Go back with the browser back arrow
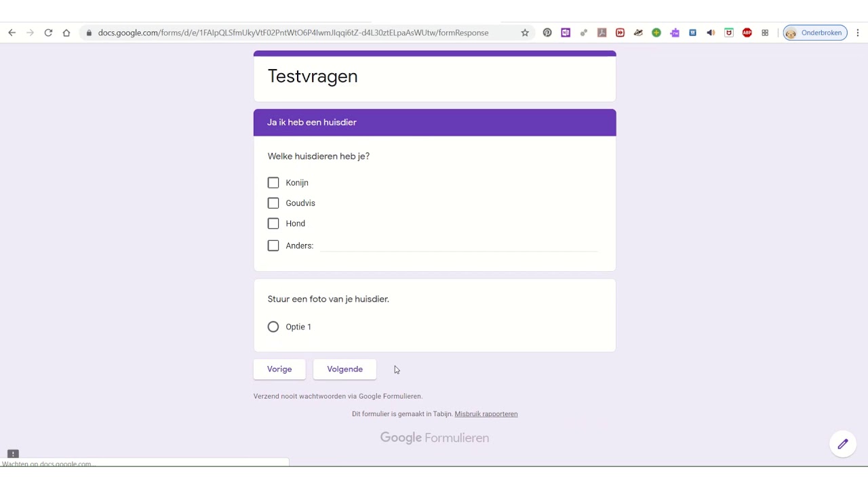Image resolution: width=868 pixels, height=488 pixels. tap(12, 33)
